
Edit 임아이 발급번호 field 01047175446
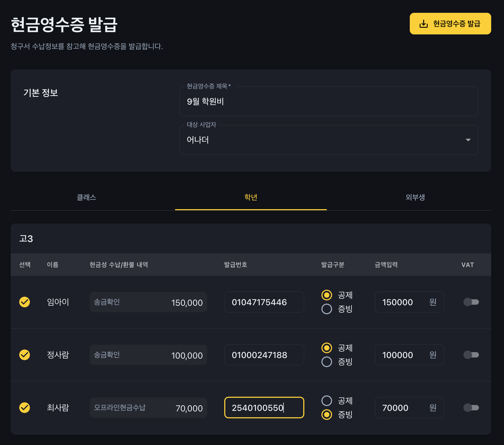[264, 302]
